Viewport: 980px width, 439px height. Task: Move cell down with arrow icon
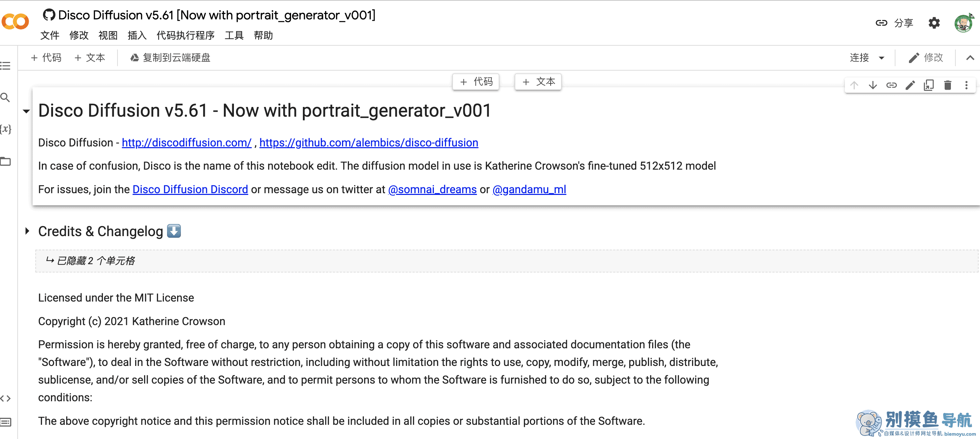coord(873,85)
